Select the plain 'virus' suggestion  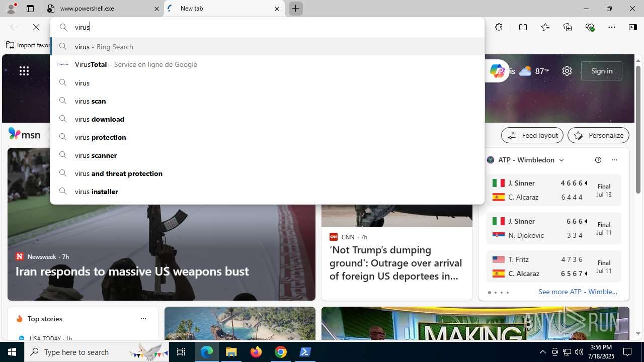coord(267,82)
